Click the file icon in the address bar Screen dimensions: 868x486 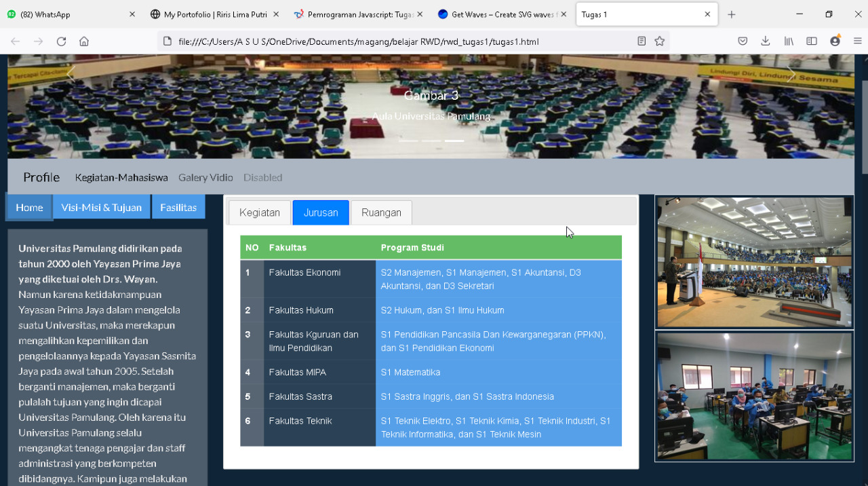[167, 41]
